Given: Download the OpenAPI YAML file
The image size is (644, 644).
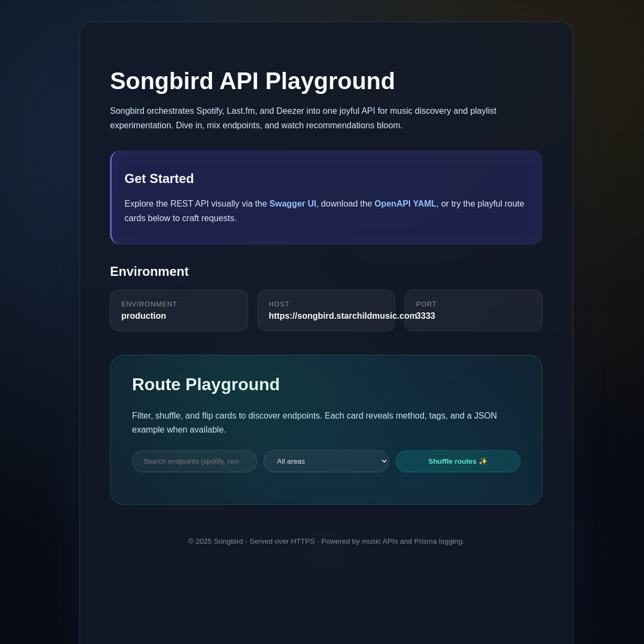Looking at the screenshot, I should pos(405,204).
